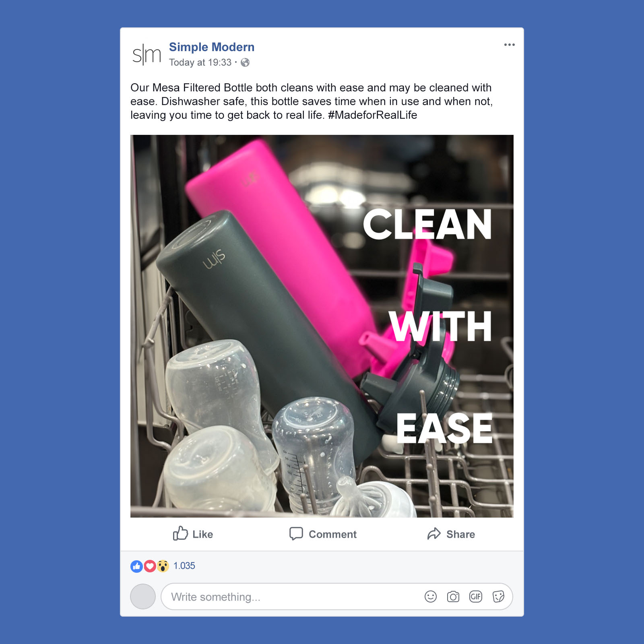This screenshot has height=644, width=644.
Task: Share the post using Share button
Action: point(451,534)
